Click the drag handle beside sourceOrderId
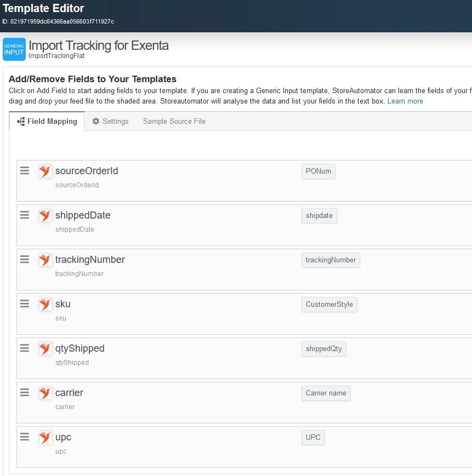The width and height of the screenshot is (472, 476). (x=24, y=170)
